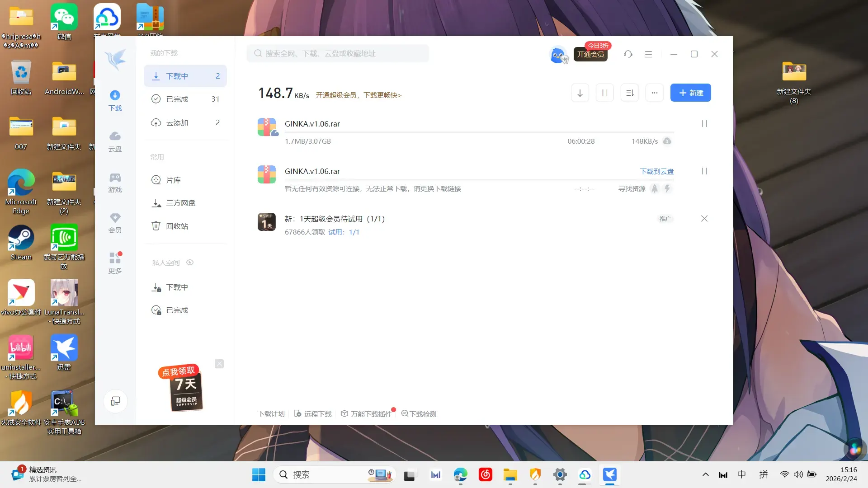Open 回收站 in Xunlei sidebar
This screenshot has width=868, height=488.
(185, 226)
